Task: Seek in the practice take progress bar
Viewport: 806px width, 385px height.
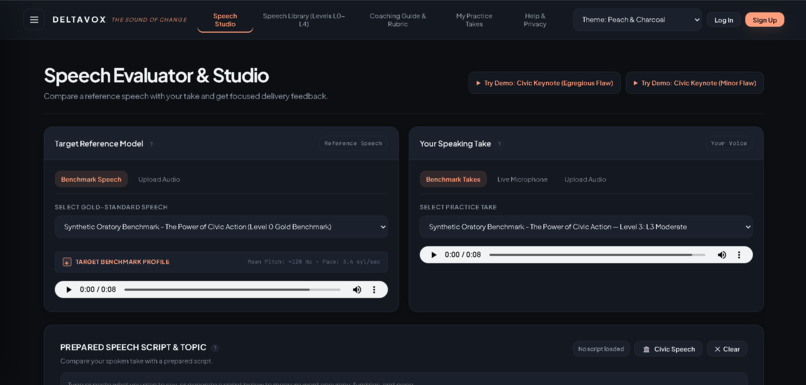Action: click(597, 255)
